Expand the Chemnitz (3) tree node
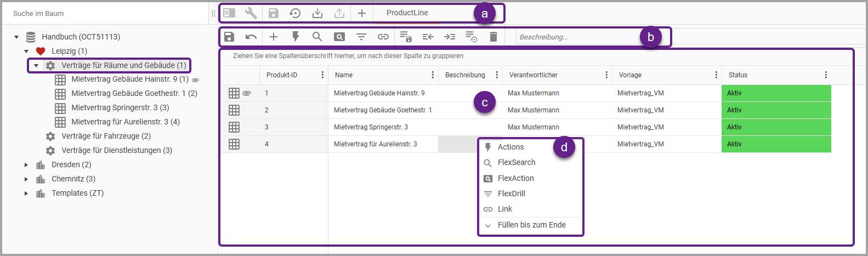This screenshot has height=256, width=868. [x=26, y=179]
